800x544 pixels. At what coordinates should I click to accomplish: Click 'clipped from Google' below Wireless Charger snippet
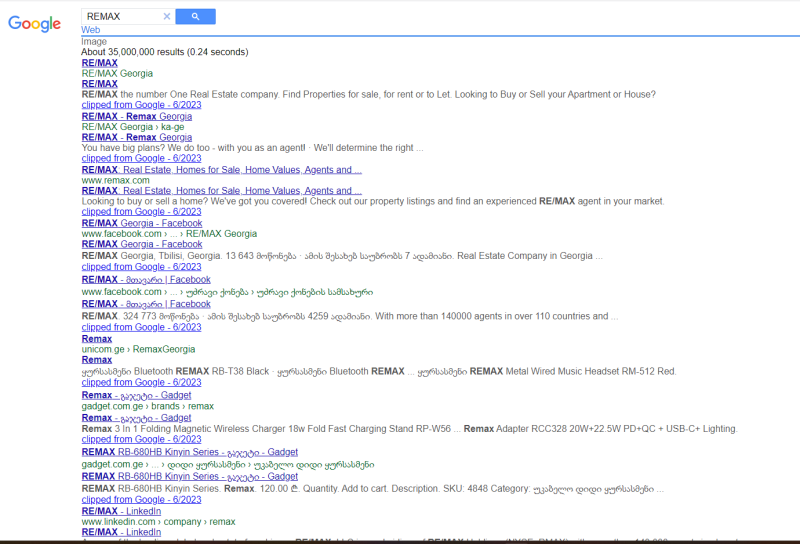click(x=141, y=440)
